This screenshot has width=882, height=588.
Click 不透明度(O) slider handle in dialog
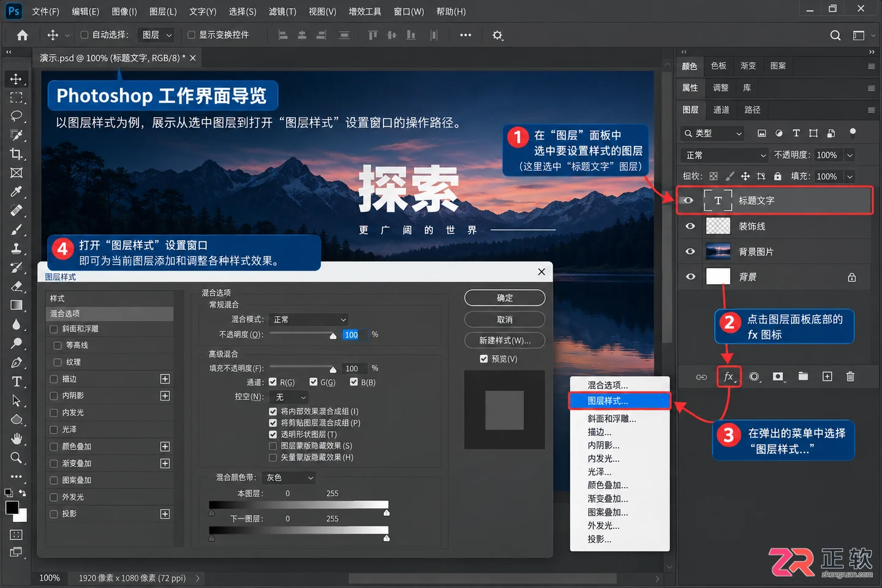[x=333, y=336]
